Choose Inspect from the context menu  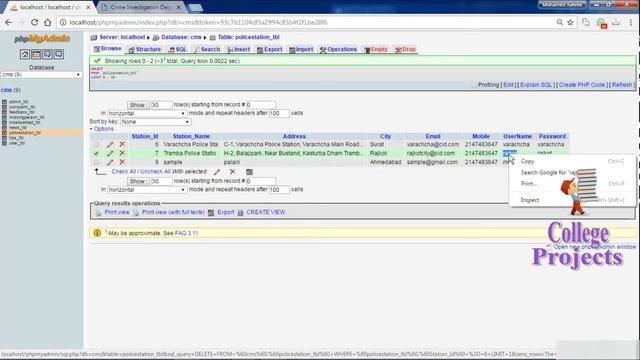point(572,200)
